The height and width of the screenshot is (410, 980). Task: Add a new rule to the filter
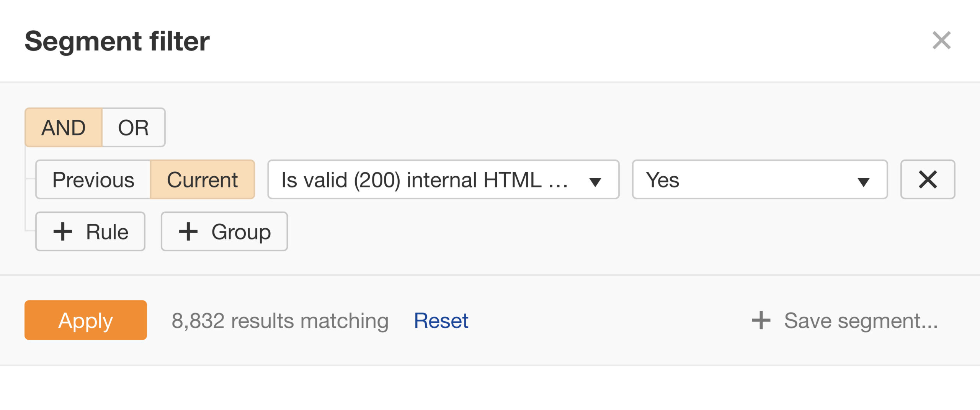90,231
